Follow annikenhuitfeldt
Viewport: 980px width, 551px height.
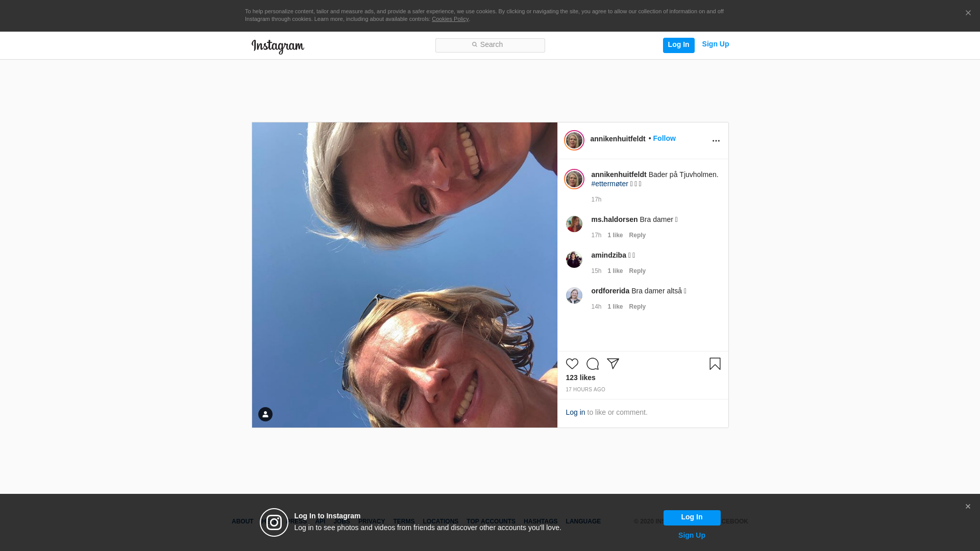pyautogui.click(x=664, y=138)
